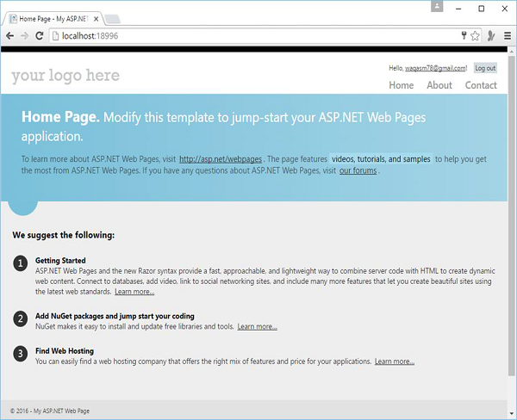Click the browser forward arrow
Viewport: 517px width, 420px height.
[x=24, y=35]
